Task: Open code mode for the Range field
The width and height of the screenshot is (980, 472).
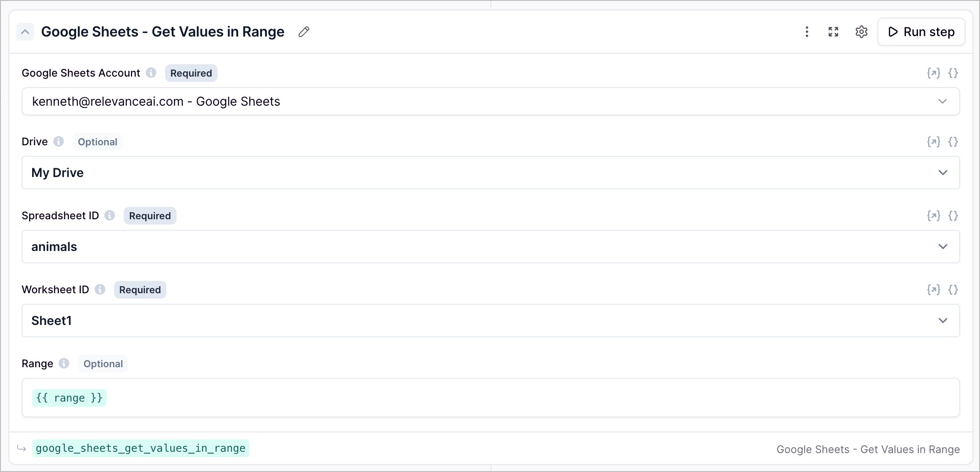Action: [953, 363]
